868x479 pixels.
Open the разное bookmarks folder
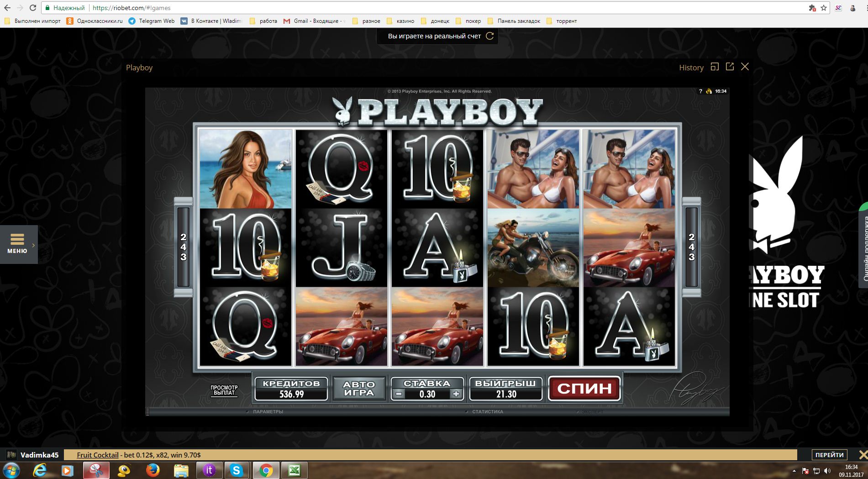tap(366, 21)
